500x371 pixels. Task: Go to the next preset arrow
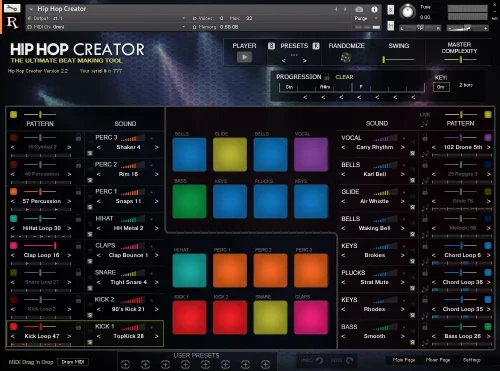304,61
